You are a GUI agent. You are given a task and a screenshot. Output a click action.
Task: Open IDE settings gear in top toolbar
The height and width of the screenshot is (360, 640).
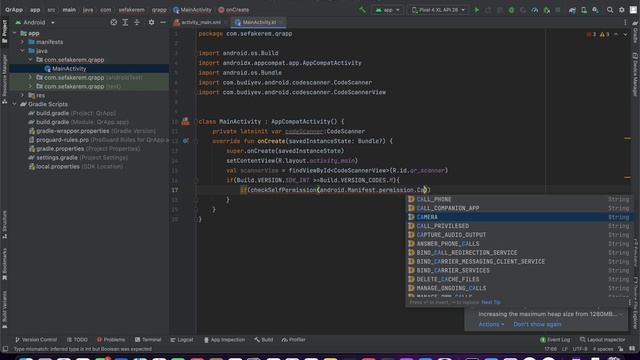coord(622,10)
